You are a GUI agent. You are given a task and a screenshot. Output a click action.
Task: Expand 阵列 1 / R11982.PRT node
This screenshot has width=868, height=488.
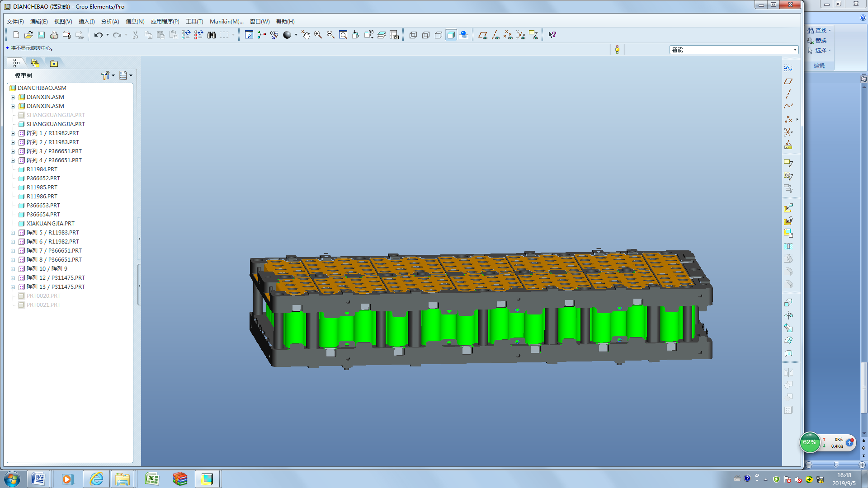(x=13, y=133)
